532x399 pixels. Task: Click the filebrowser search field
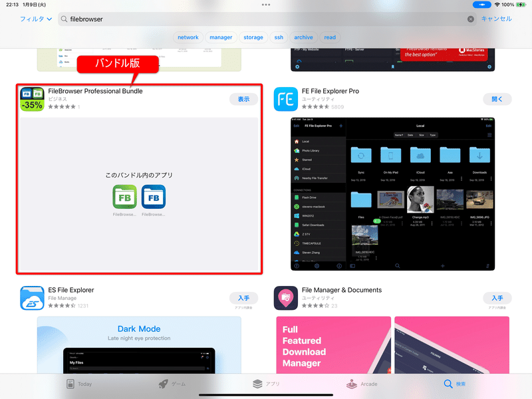[267, 19]
